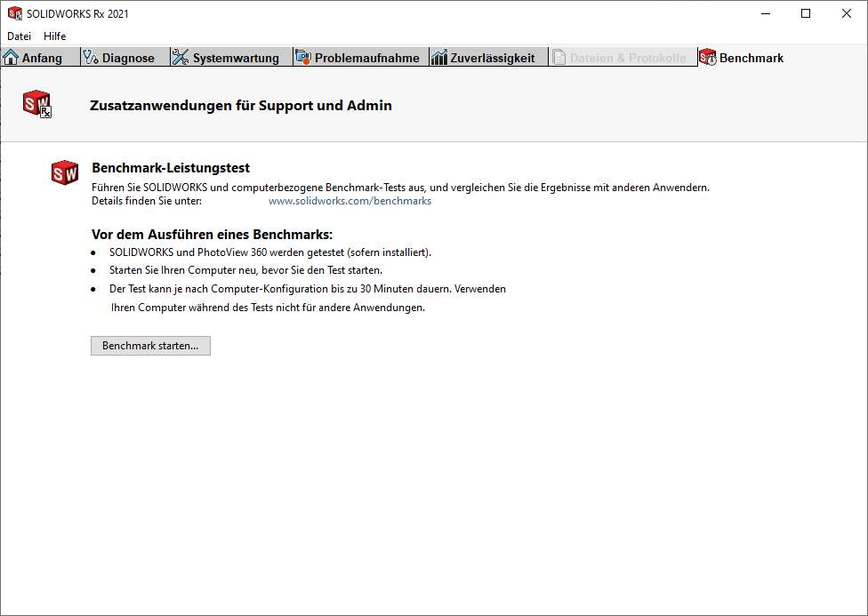Open the Hilfe menu
This screenshot has height=616, width=868.
tap(55, 36)
